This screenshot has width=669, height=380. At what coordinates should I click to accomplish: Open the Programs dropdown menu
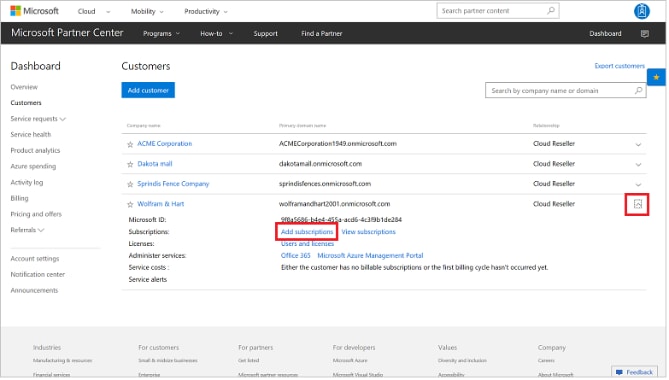(x=162, y=34)
